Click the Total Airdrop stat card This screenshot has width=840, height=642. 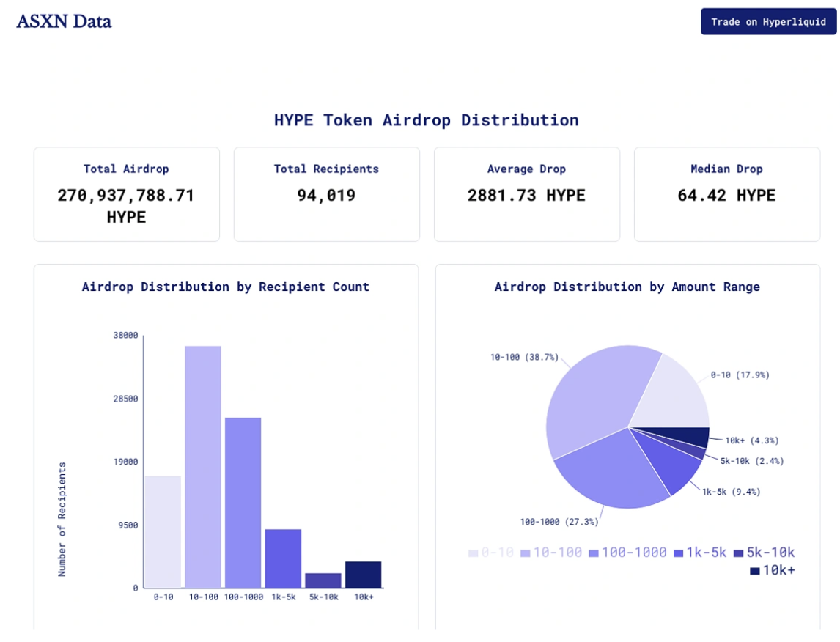[x=126, y=194]
